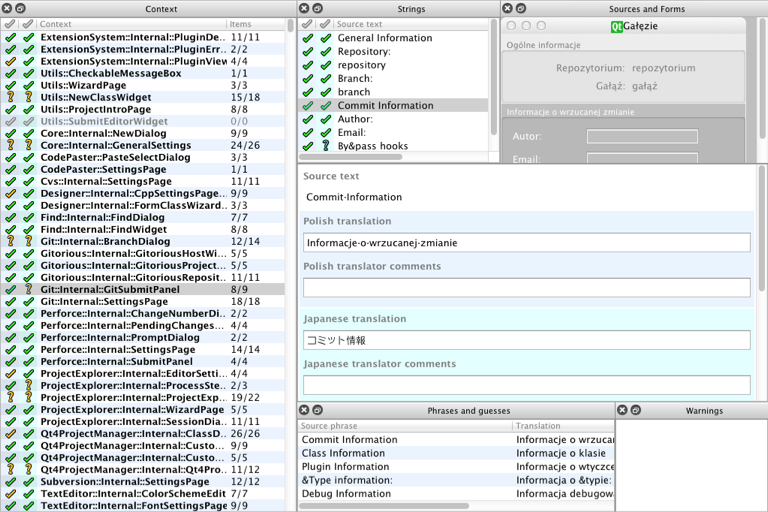Screen dimensions: 768x512
Task: Toggle the first status checkmark for Author:
Action: tap(308, 119)
